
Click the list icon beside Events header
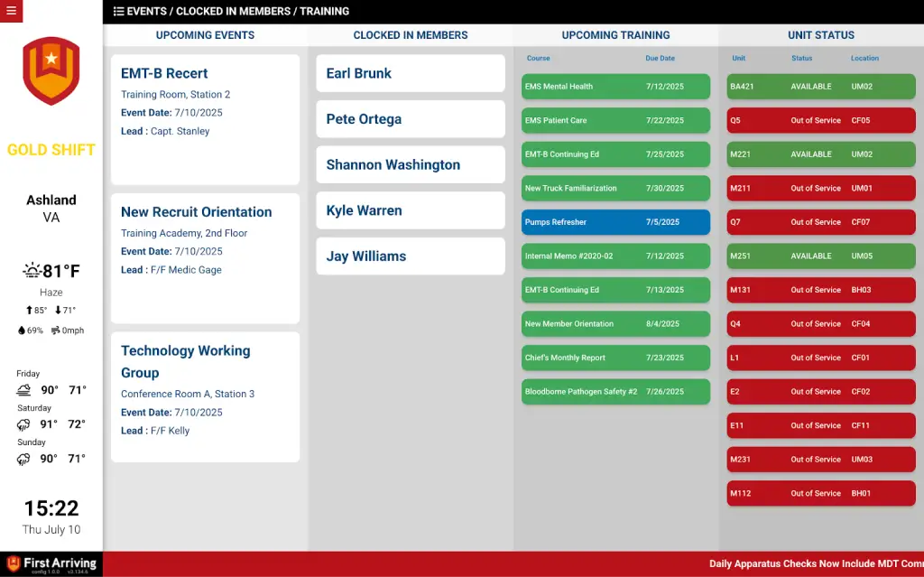[x=118, y=12]
